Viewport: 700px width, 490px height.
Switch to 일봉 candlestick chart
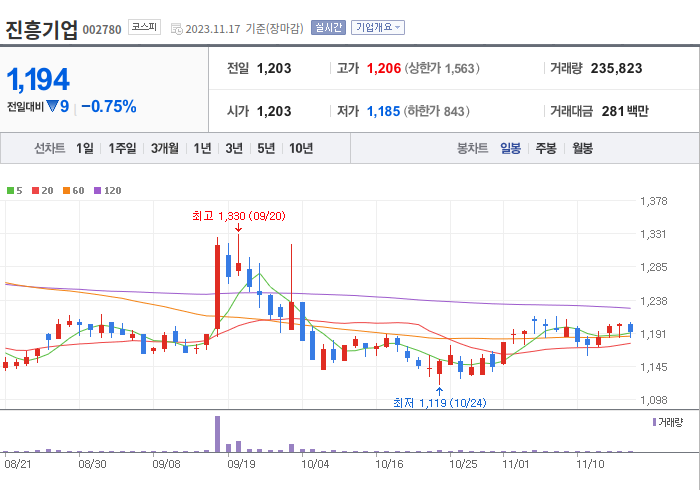(510, 148)
